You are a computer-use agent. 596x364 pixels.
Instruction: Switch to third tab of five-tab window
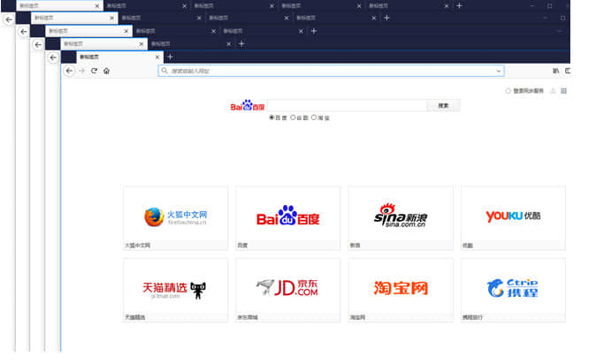(x=233, y=5)
